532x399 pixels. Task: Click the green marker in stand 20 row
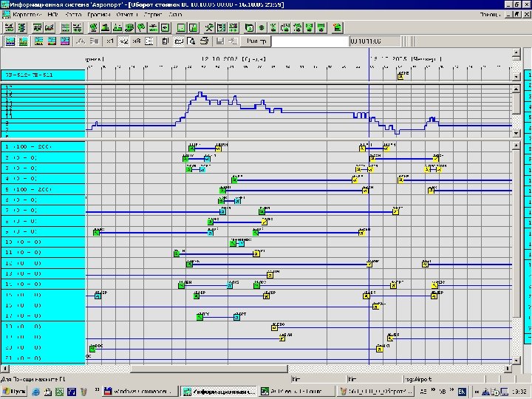[92, 349]
